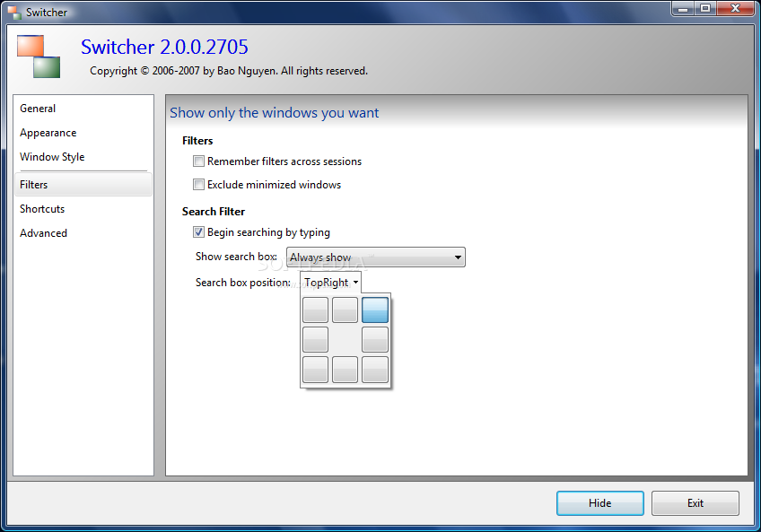Select the middle-right position button in grid

(x=375, y=339)
